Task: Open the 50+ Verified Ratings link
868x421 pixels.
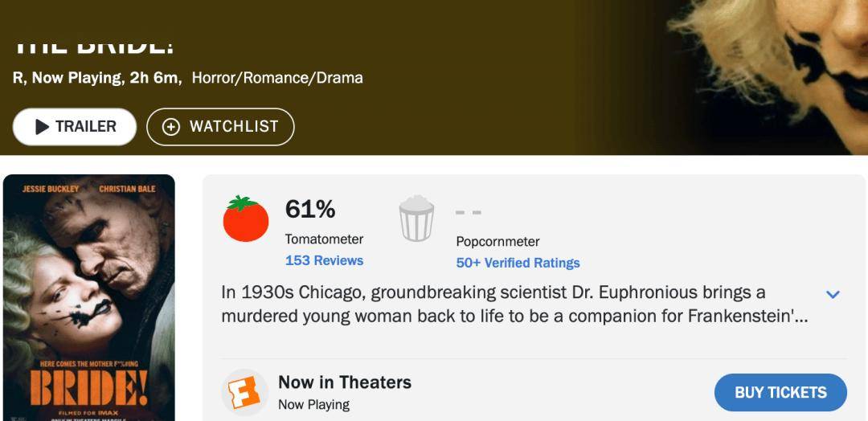Action: (x=518, y=263)
